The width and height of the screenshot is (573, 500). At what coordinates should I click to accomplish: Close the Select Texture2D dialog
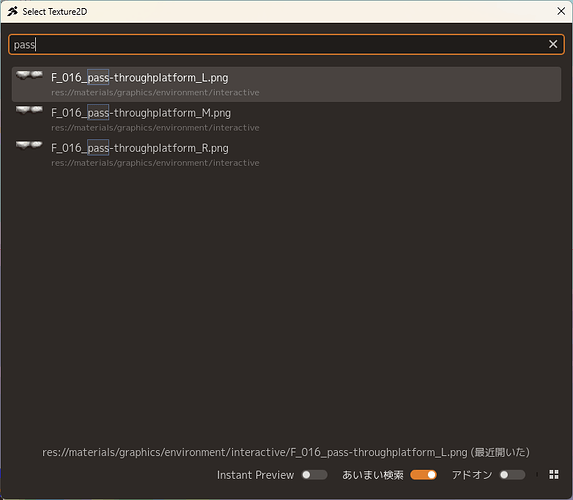(x=561, y=11)
